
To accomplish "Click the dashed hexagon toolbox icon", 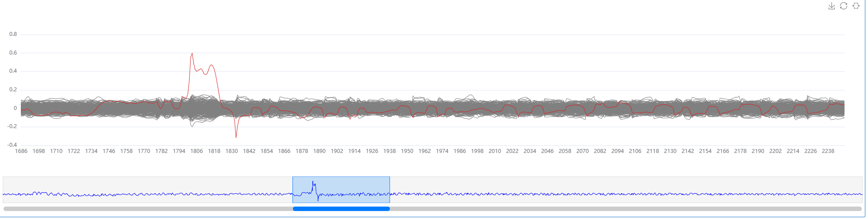I will (856, 6).
